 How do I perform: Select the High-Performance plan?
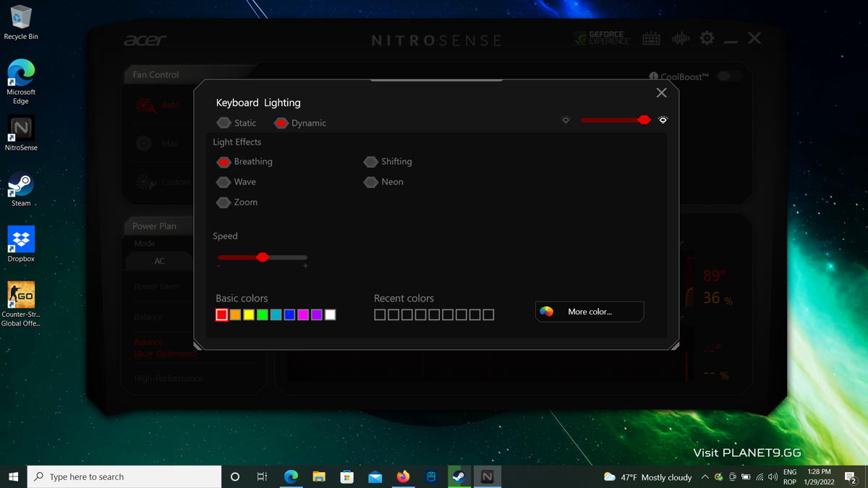tap(169, 378)
